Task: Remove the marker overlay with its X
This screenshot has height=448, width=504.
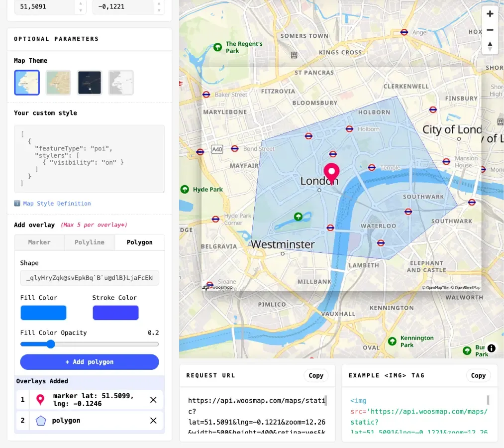Action: (153, 400)
